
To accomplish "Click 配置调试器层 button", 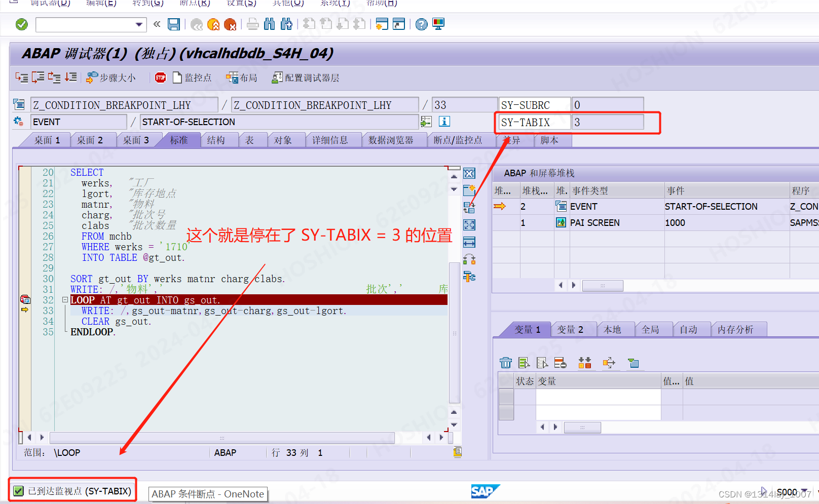I will (306, 77).
